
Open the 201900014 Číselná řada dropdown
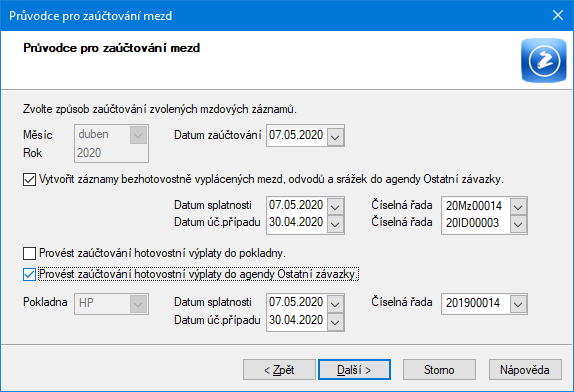(x=518, y=304)
